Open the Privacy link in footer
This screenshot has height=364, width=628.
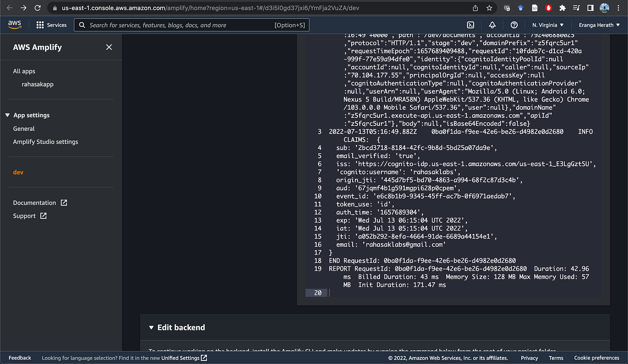point(529,358)
